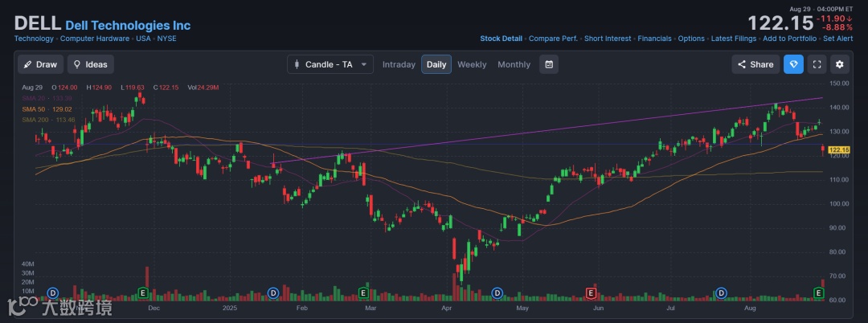
Task: Click the Computer Hardware industry link
Action: [95, 39]
